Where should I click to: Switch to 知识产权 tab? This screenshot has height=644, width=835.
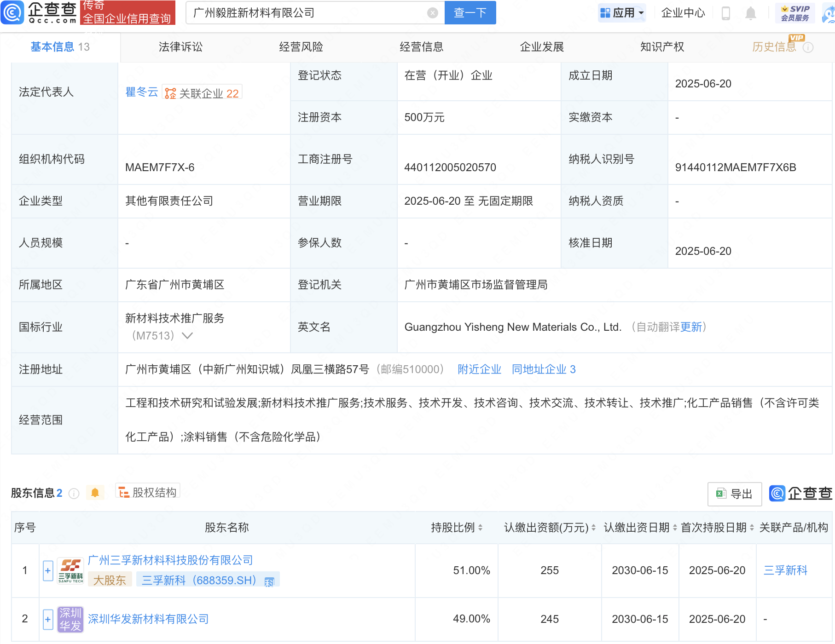(x=662, y=46)
